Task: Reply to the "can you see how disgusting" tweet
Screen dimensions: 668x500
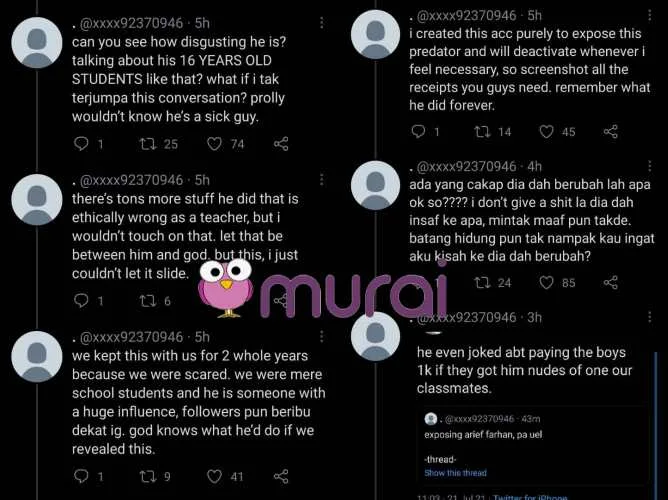Action: coord(82,144)
